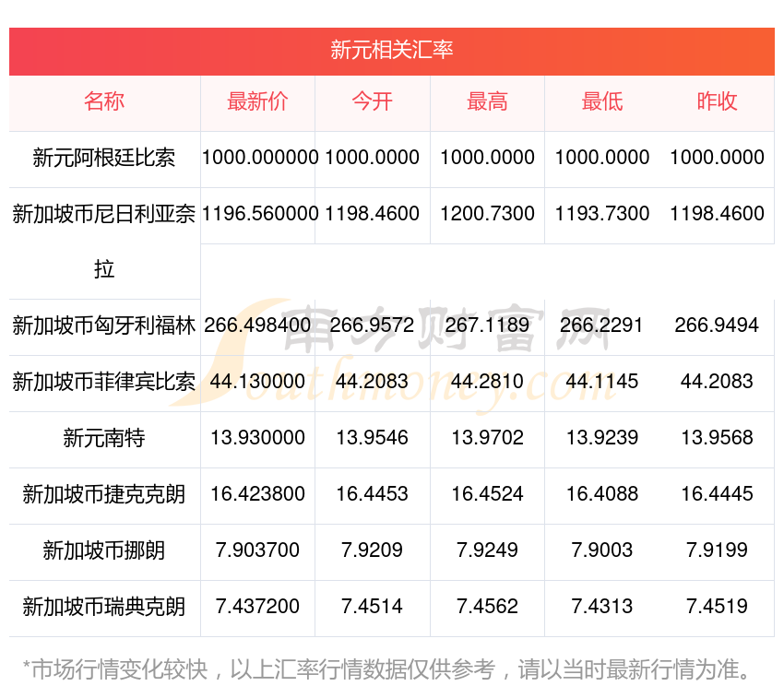This screenshot has width=784, height=698.
Task: Click highest value 13.9702
Action: click(488, 438)
